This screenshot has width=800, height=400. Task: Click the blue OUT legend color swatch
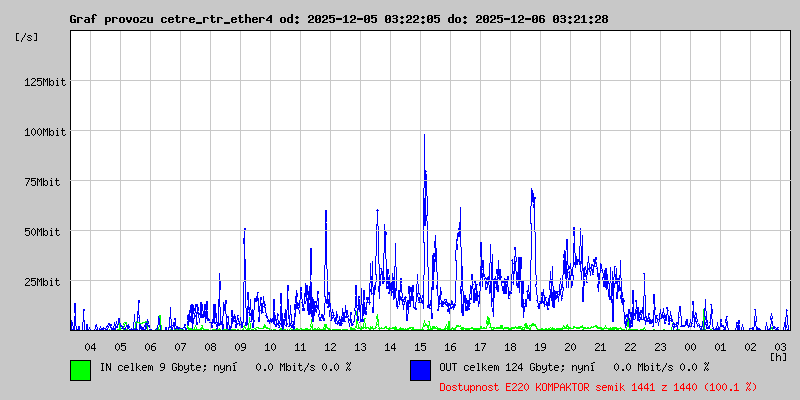click(x=420, y=369)
